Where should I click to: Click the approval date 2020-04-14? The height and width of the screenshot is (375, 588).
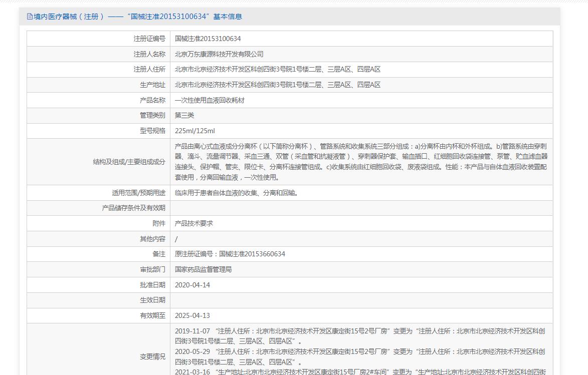click(192, 285)
